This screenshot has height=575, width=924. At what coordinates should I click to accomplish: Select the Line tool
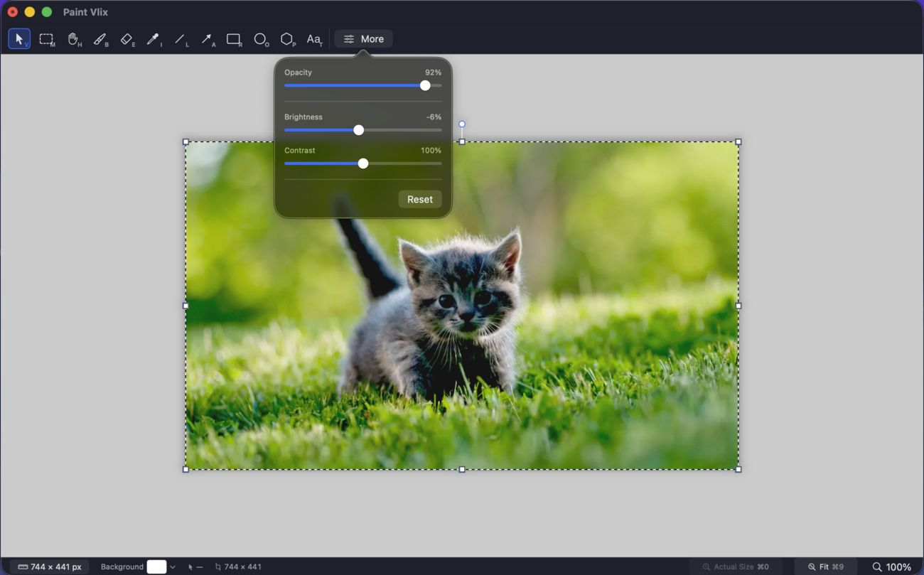pyautogui.click(x=181, y=39)
